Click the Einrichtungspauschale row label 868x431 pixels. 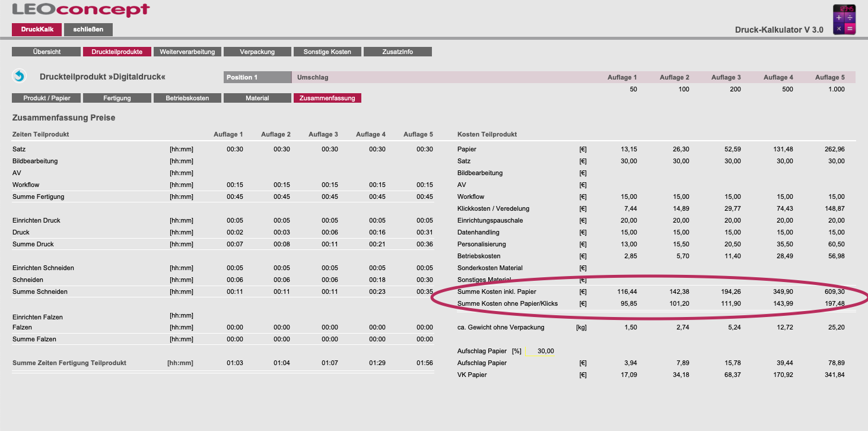click(490, 220)
